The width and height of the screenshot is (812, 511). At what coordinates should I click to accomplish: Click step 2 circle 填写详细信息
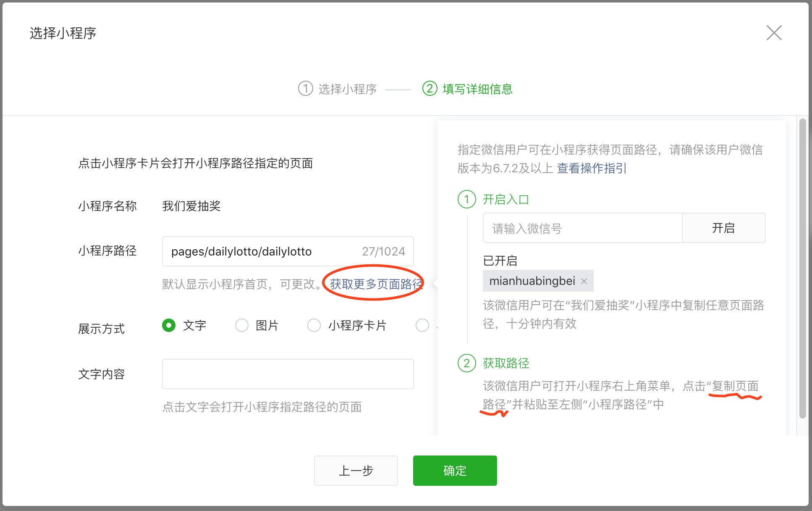[430, 89]
